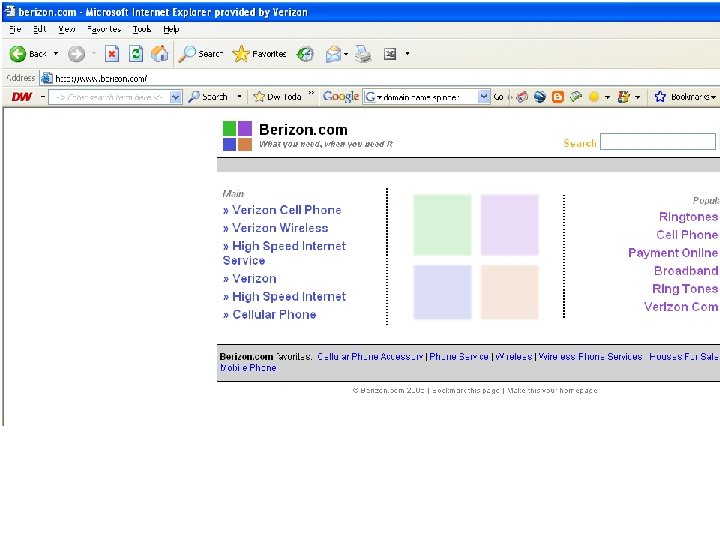
Task: Open the High Speed Internet Service link
Action: click(284, 253)
